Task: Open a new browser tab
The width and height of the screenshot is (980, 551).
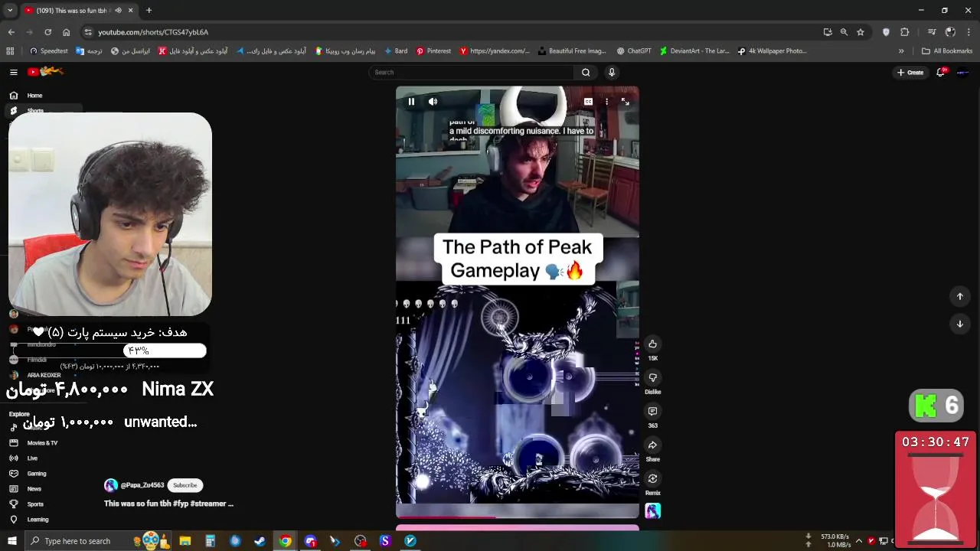Action: tap(149, 11)
